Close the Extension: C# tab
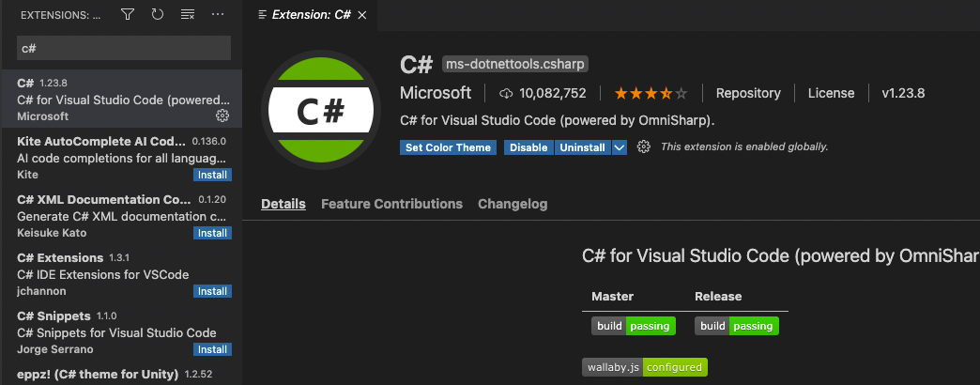The image size is (980, 385). (362, 15)
